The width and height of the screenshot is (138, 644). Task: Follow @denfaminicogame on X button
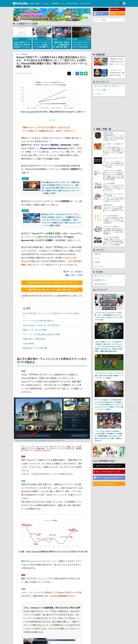[x=109, y=466]
